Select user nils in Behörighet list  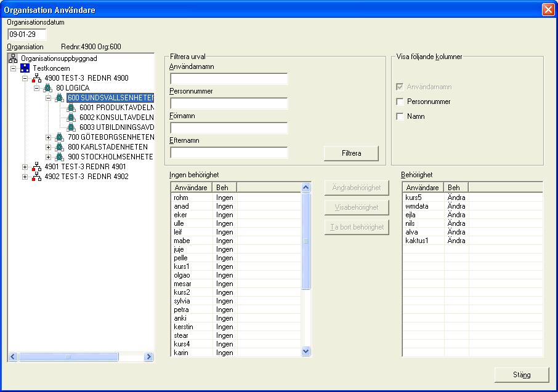point(410,223)
